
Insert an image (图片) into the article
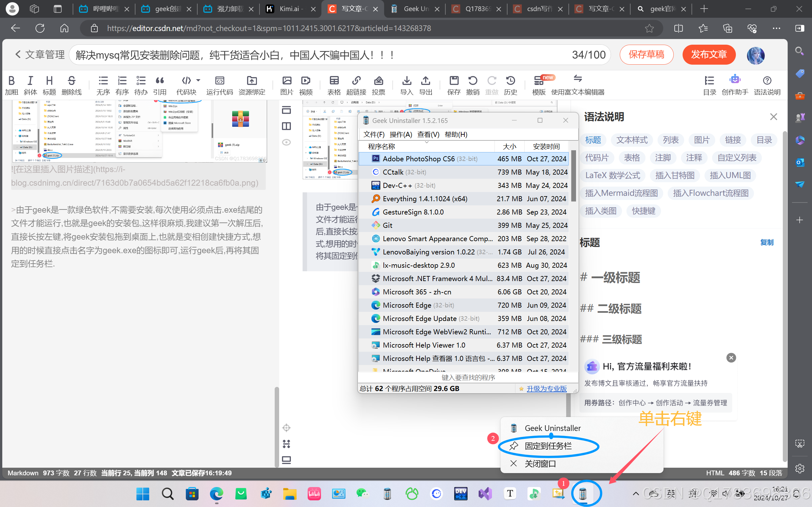286,85
